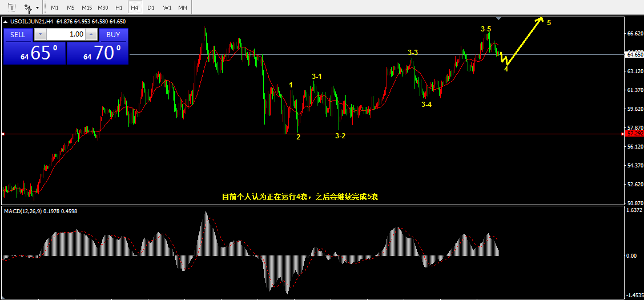This screenshot has height=300, width=644.
Task: Switch chart to H1 timeframe
Action: pos(119,7)
